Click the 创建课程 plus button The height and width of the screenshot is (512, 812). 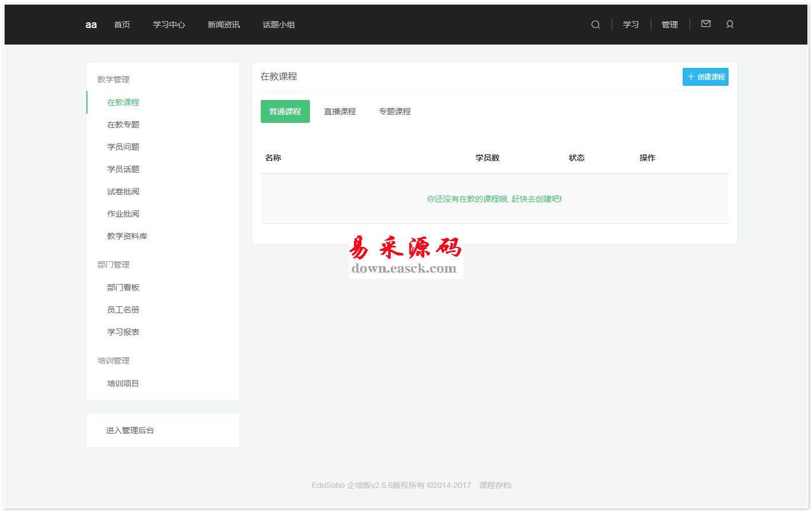coord(705,77)
